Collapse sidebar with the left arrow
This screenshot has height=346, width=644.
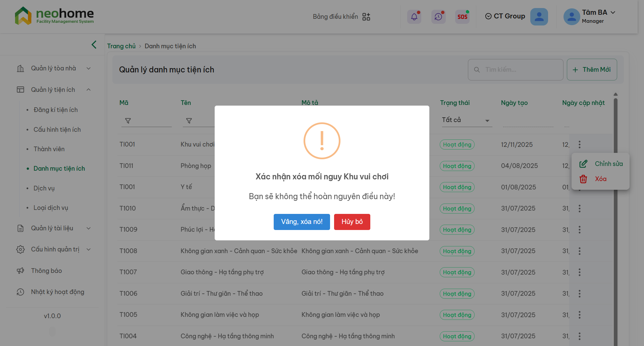click(94, 45)
